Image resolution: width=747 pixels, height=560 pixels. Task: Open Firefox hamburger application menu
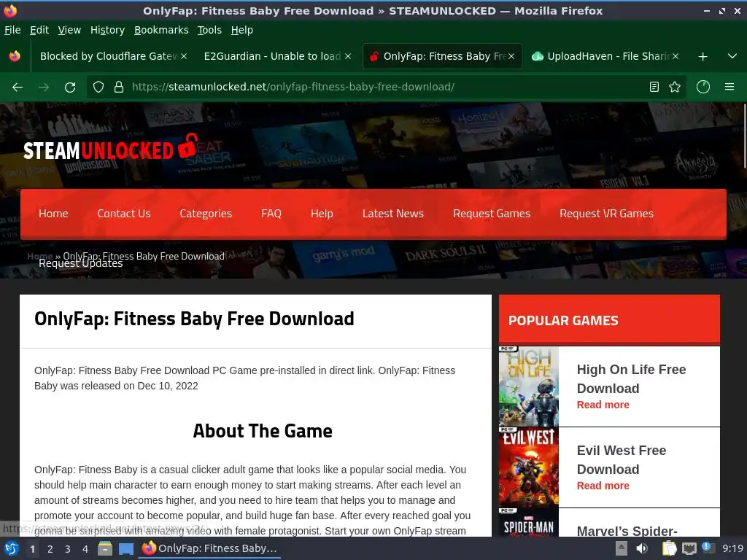click(729, 87)
